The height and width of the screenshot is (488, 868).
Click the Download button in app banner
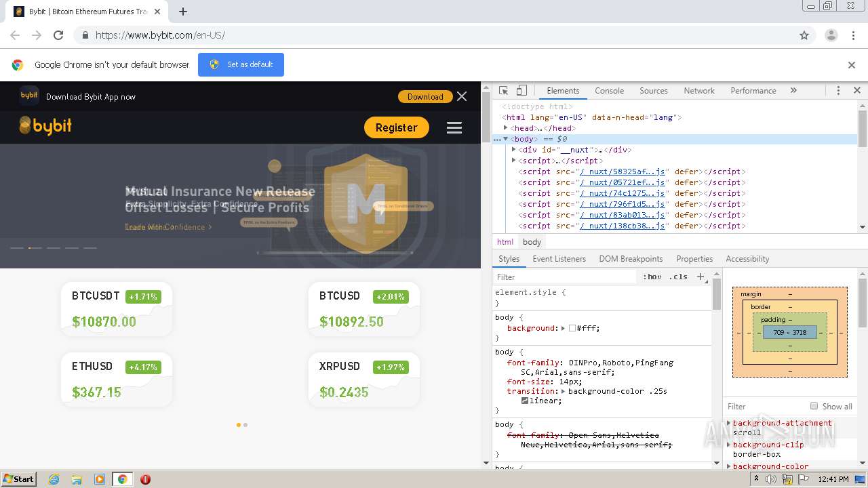425,97
